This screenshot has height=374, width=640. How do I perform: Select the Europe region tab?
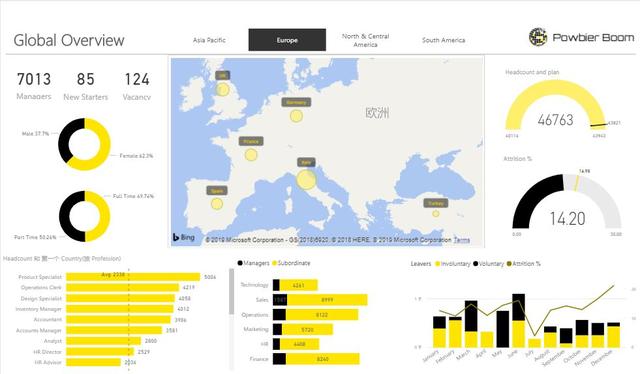[287, 40]
